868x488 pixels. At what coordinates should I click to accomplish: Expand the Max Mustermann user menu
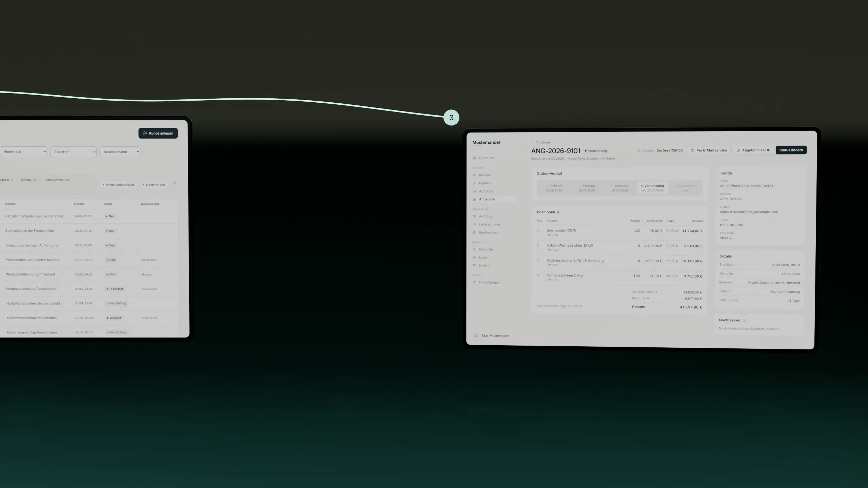point(494,336)
